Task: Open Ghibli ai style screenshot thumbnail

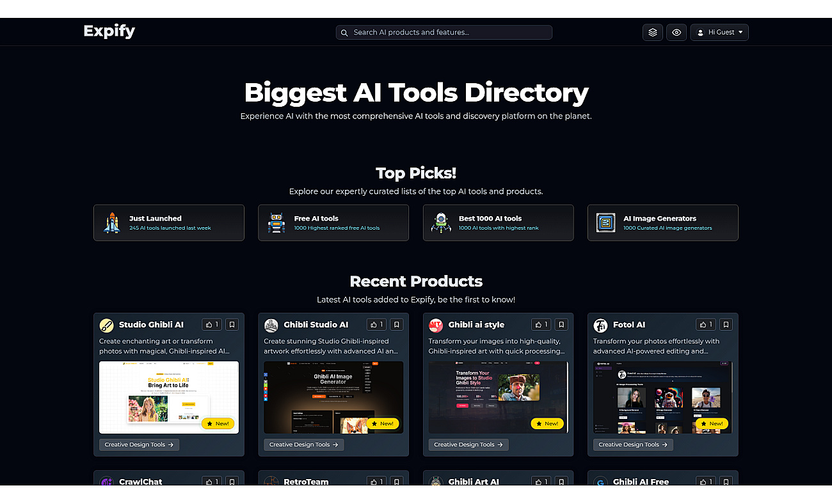Action: tap(499, 397)
